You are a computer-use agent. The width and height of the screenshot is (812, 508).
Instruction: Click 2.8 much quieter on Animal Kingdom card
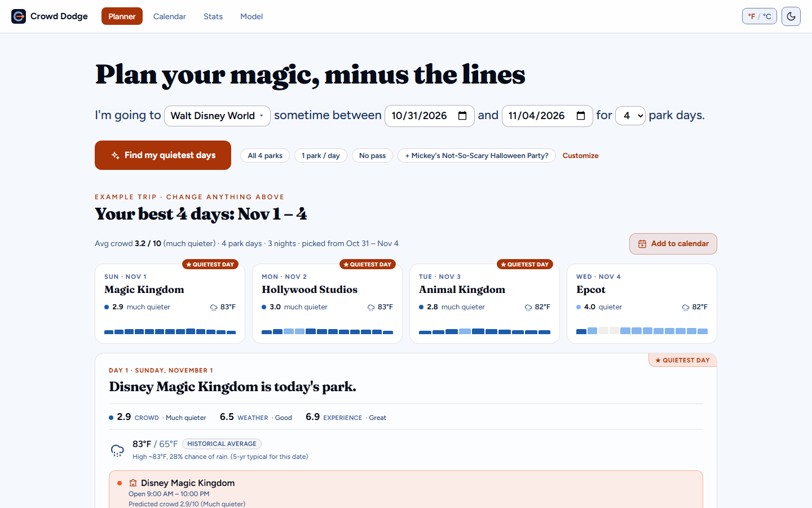tap(452, 307)
